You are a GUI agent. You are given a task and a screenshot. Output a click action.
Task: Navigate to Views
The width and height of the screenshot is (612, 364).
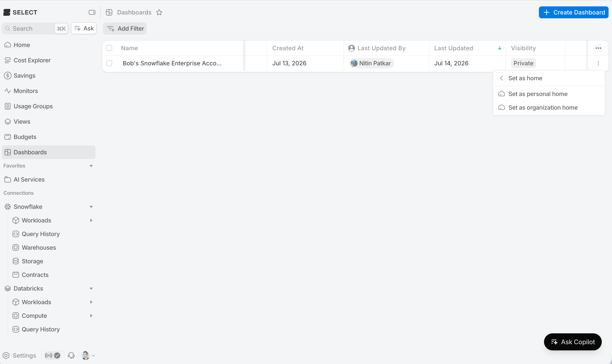point(48,122)
